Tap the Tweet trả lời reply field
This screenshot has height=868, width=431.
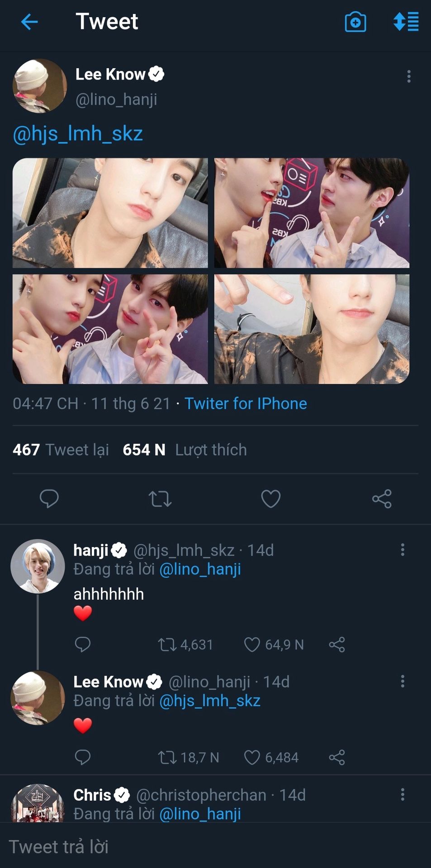(215, 847)
